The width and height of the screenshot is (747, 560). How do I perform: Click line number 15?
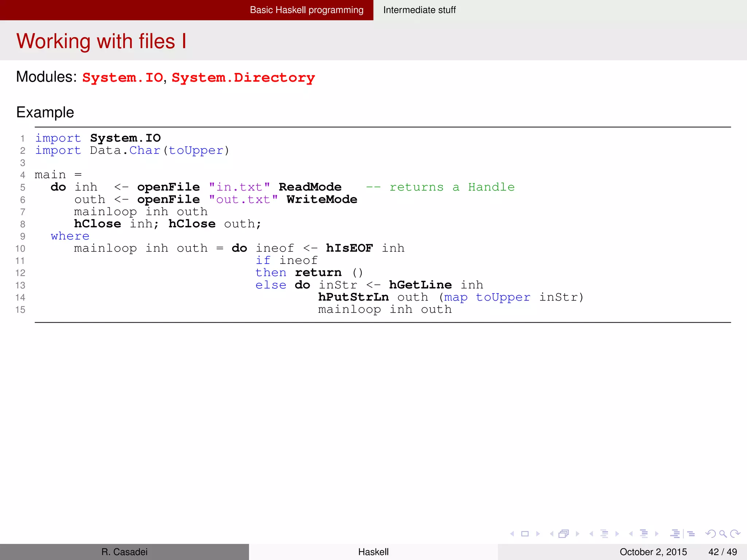pos(20,310)
